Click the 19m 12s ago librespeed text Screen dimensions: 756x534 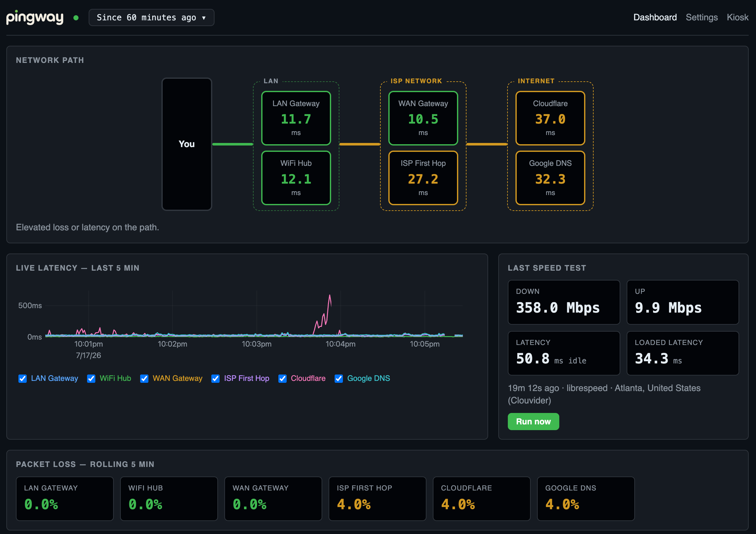click(604, 394)
